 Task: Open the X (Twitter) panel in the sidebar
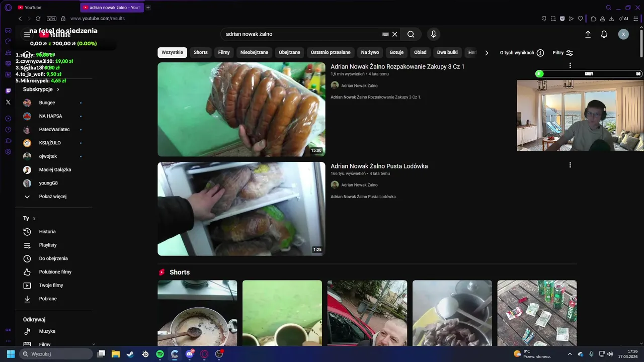pos(8,102)
